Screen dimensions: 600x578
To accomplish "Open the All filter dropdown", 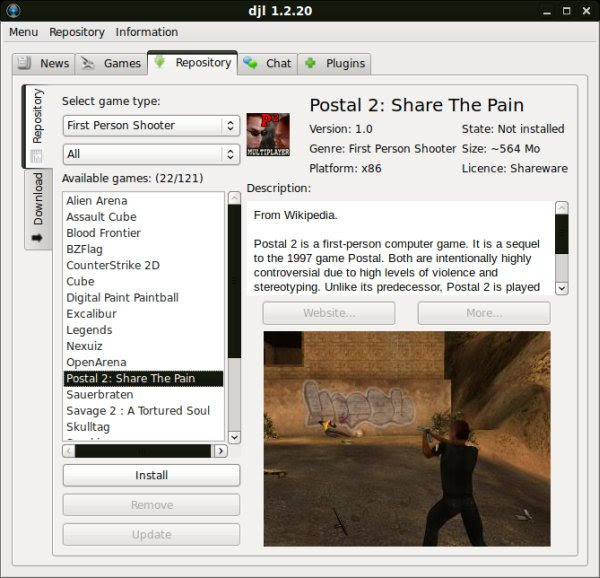I will pos(152,154).
